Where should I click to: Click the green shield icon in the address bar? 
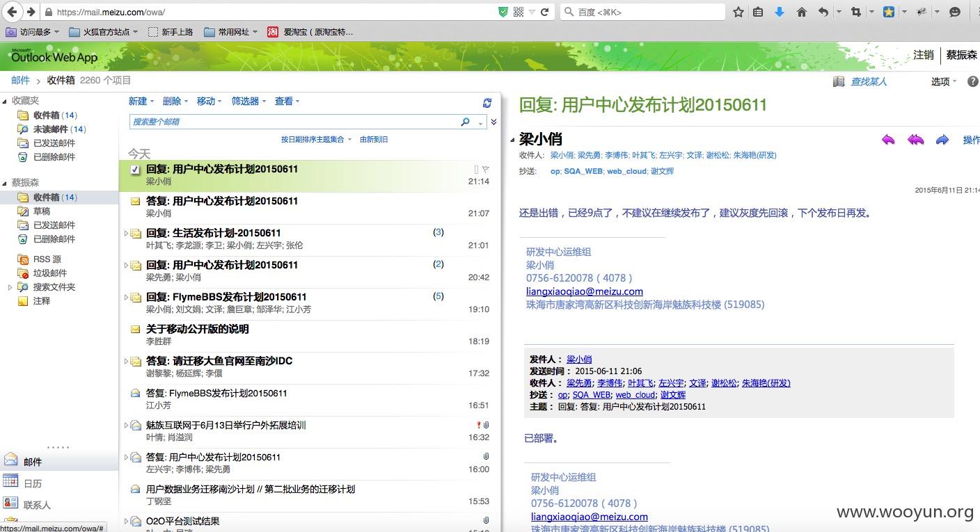point(503,12)
